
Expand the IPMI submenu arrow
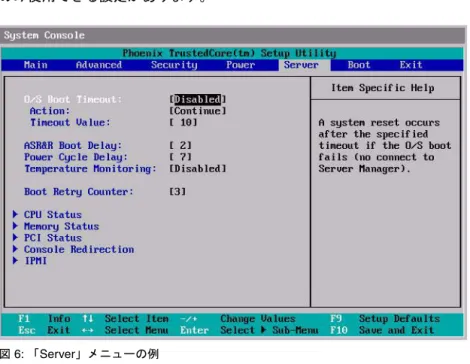(15, 260)
